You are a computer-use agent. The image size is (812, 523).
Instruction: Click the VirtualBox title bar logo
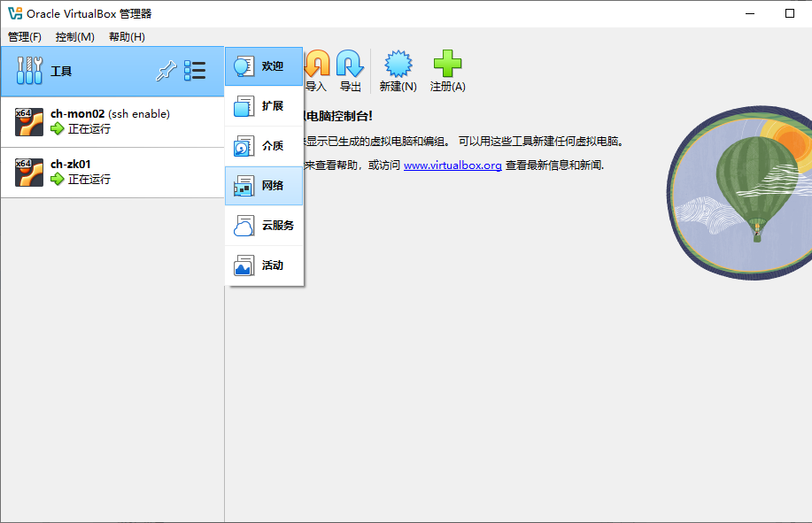(x=15, y=13)
